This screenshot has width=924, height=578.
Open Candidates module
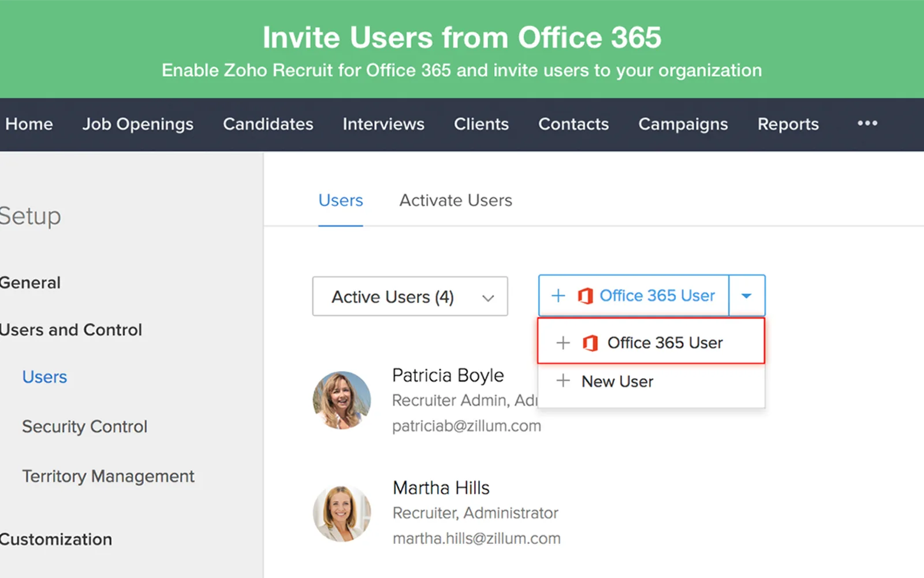tap(268, 124)
